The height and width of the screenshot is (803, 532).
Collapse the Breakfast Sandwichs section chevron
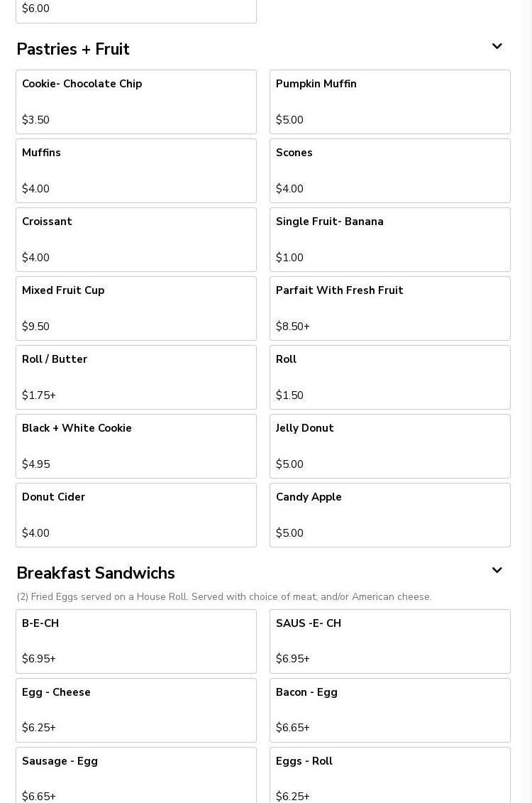click(497, 572)
